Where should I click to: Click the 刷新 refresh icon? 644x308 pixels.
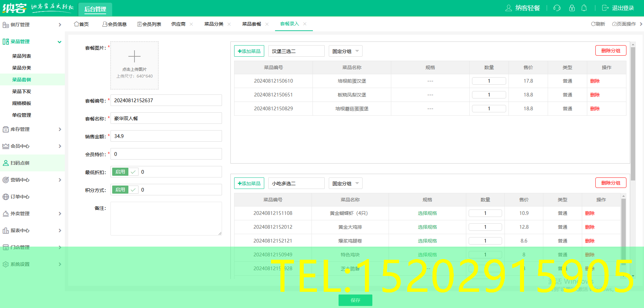coord(593,24)
